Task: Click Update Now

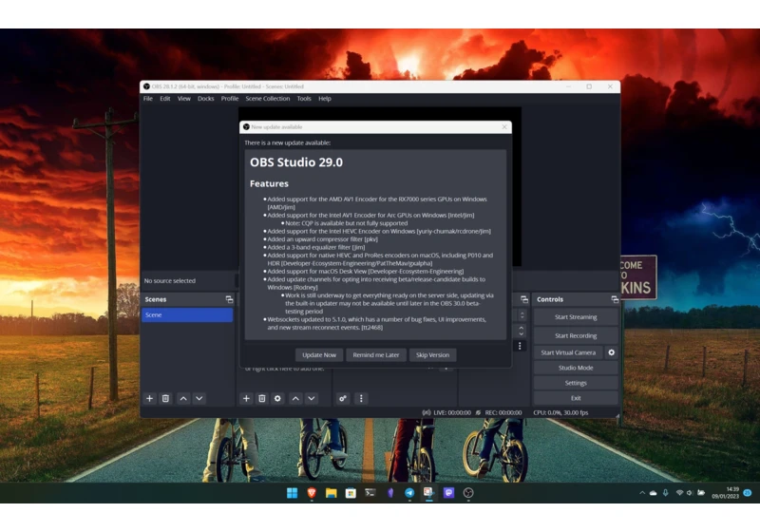Action: point(319,354)
